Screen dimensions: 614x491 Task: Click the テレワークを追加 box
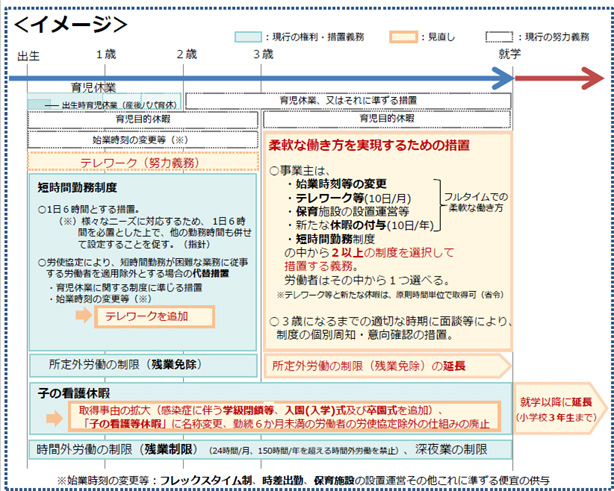pos(154,316)
